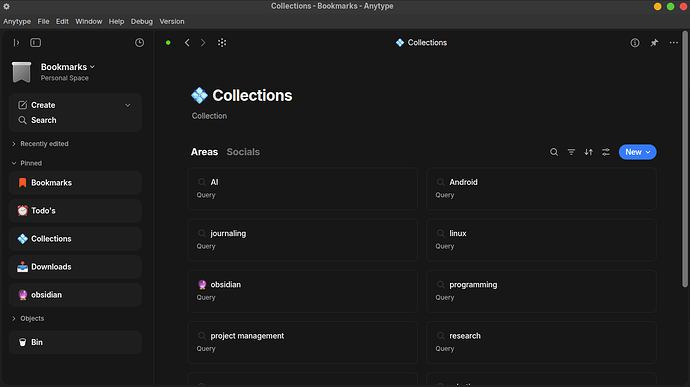The height and width of the screenshot is (387, 690).
Task: Click the Collection type label under title
Action: pos(209,116)
